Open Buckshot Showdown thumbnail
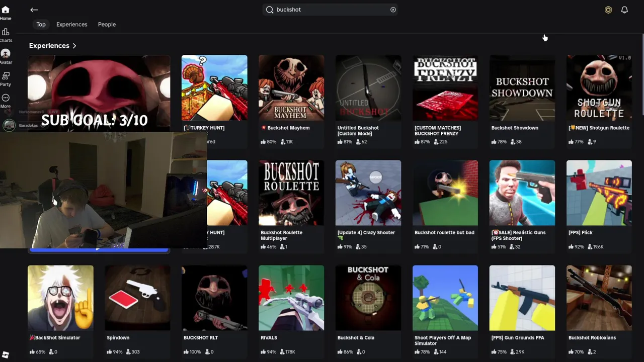The width and height of the screenshot is (644, 362). 522,88
